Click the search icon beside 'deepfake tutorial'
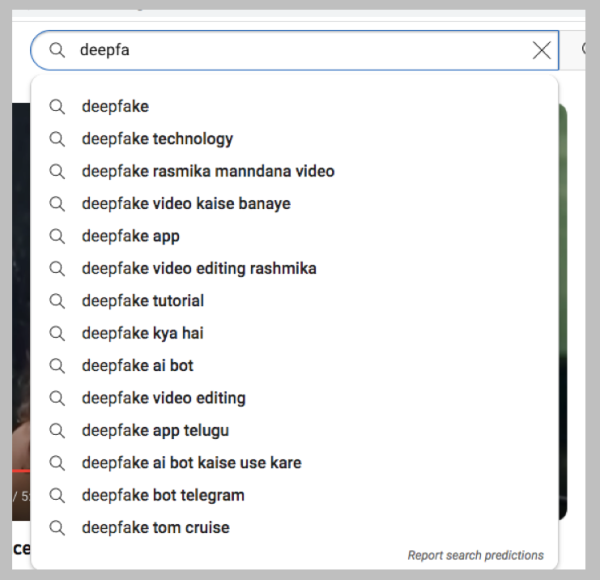600x580 pixels. [x=57, y=301]
